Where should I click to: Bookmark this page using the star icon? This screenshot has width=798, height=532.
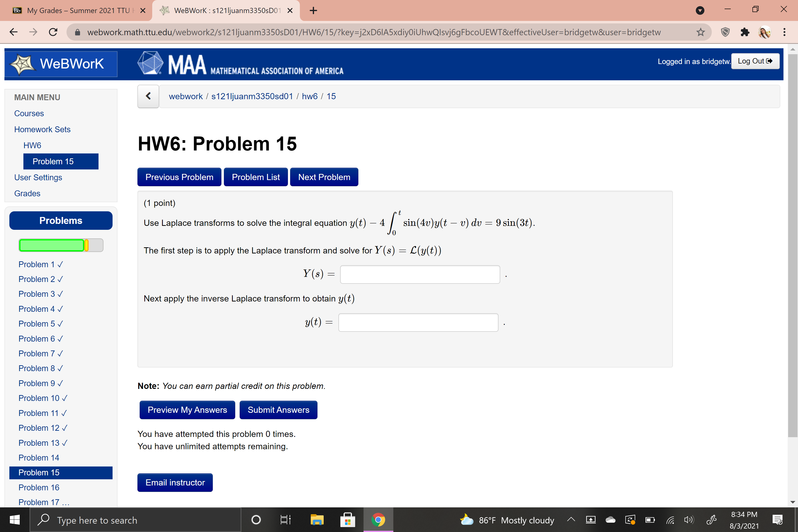tap(700, 32)
